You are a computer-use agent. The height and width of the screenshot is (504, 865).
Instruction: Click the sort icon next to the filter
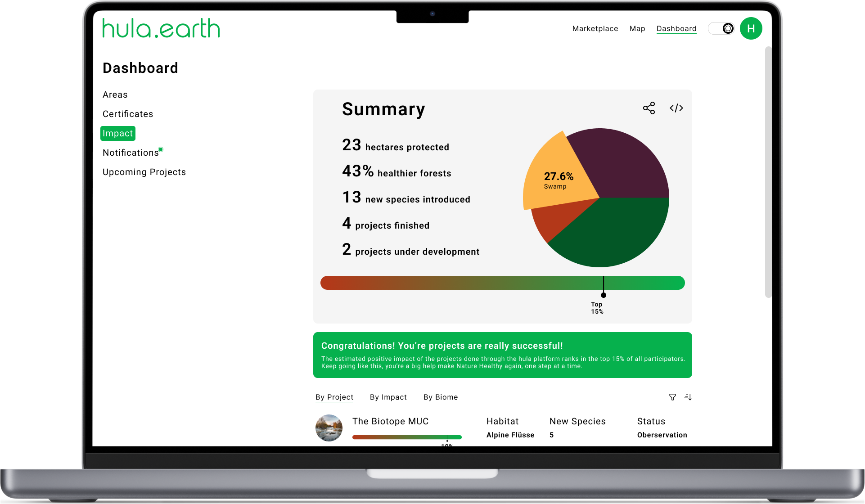tap(688, 397)
